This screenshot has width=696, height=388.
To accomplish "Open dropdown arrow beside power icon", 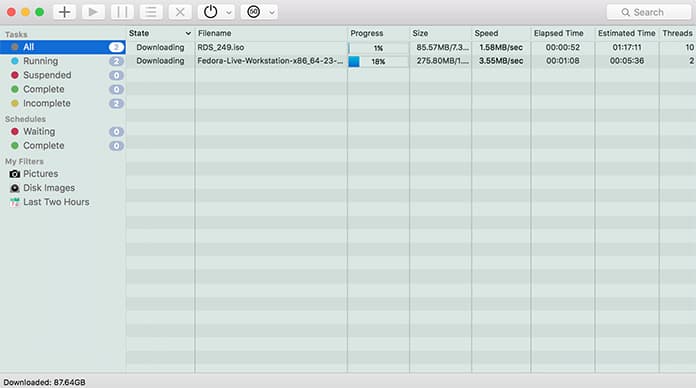I will point(229,12).
